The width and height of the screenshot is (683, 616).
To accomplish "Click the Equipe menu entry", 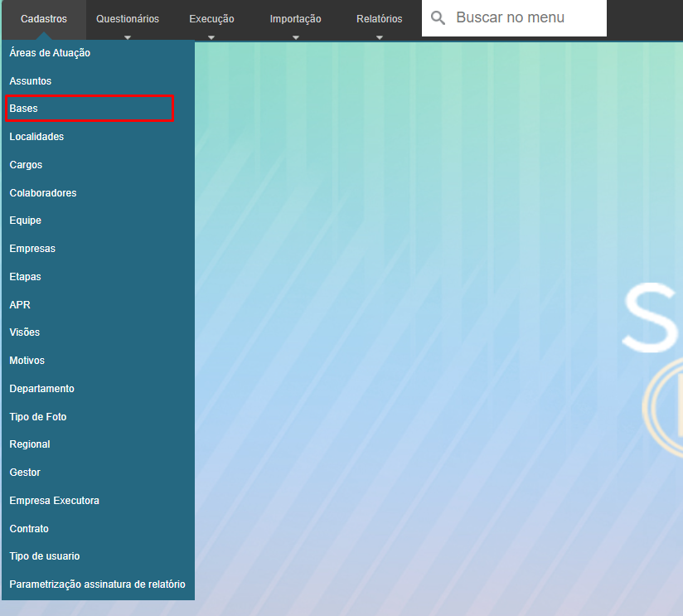I will click(x=26, y=221).
